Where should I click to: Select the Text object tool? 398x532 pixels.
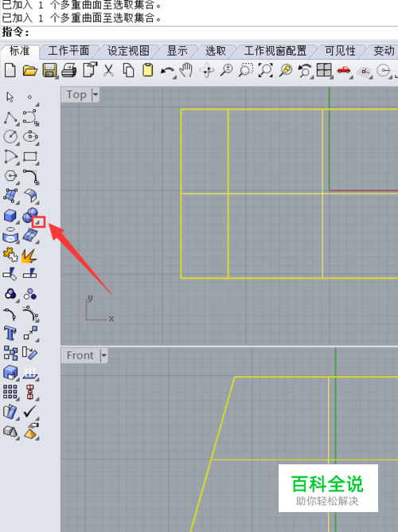pyautogui.click(x=10, y=334)
